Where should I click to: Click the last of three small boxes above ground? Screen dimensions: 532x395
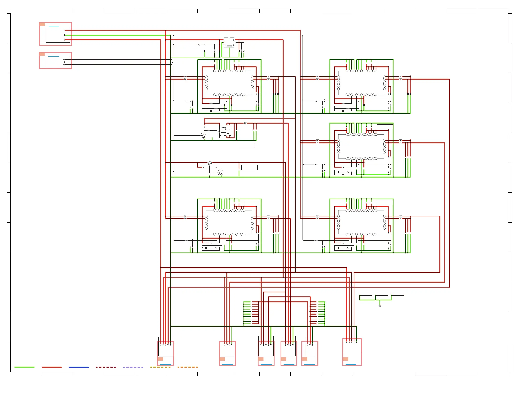coord(398,294)
